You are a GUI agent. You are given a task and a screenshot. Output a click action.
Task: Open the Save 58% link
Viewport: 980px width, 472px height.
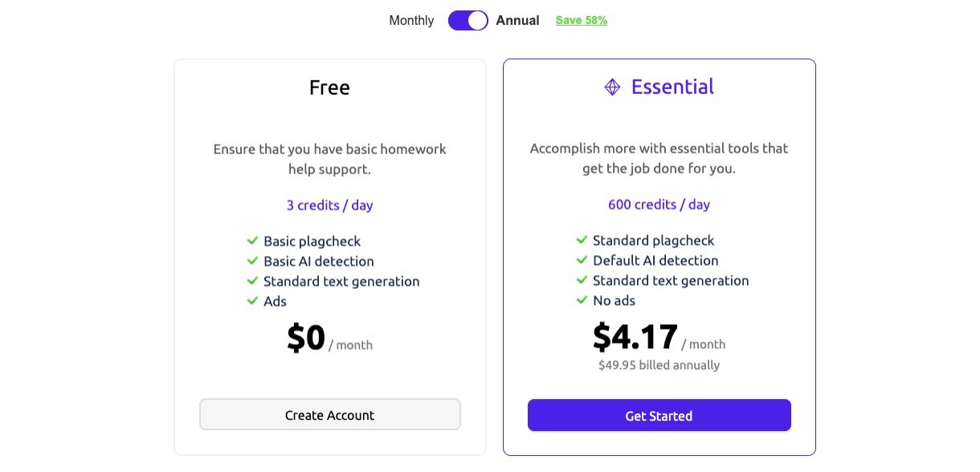(x=581, y=21)
